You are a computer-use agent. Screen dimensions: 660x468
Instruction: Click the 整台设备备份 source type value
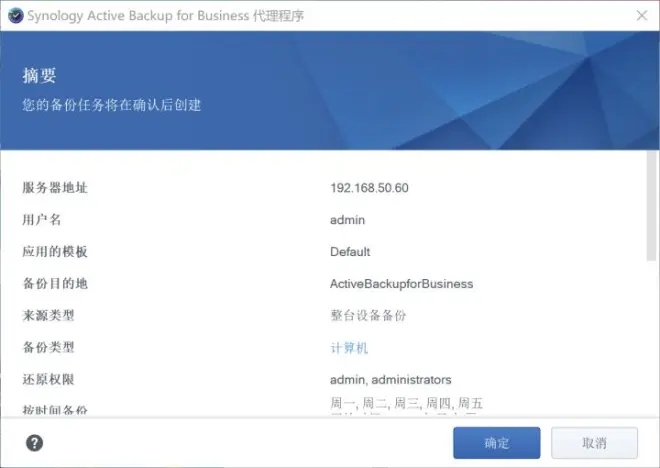coord(368,315)
